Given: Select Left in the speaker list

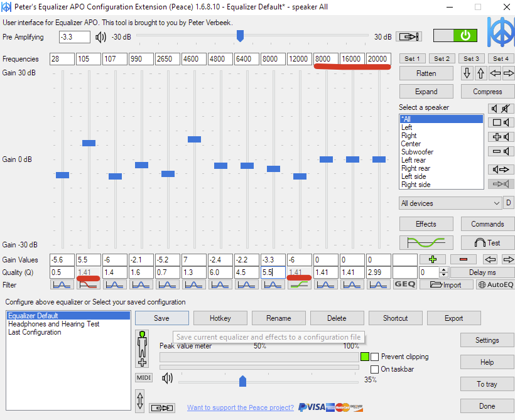Looking at the screenshot, I should pyautogui.click(x=442, y=127).
